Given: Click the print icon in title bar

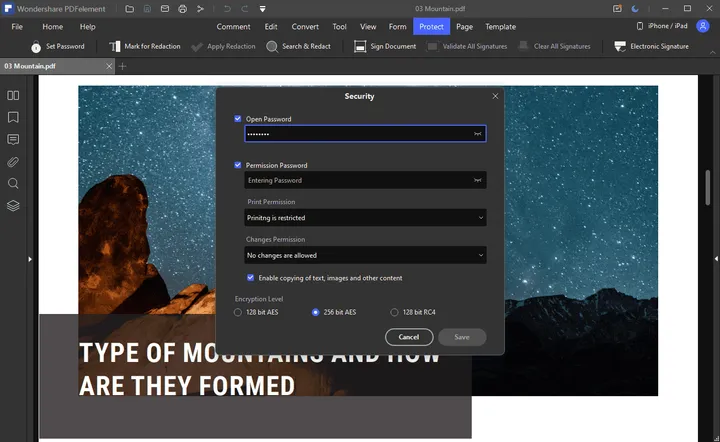Looking at the screenshot, I should pyautogui.click(x=182, y=9).
